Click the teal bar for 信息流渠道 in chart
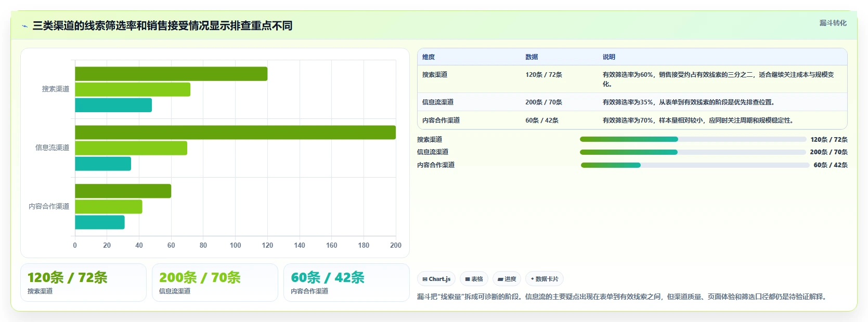 click(x=103, y=164)
